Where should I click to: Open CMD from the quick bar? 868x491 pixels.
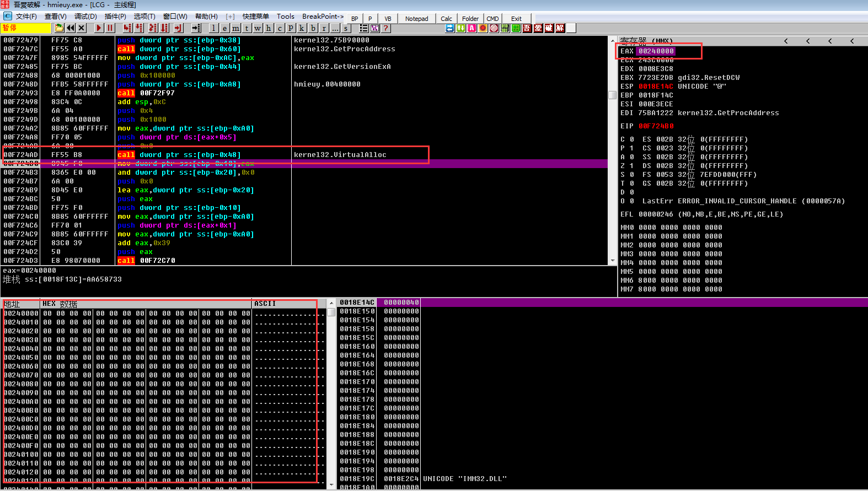tap(493, 19)
